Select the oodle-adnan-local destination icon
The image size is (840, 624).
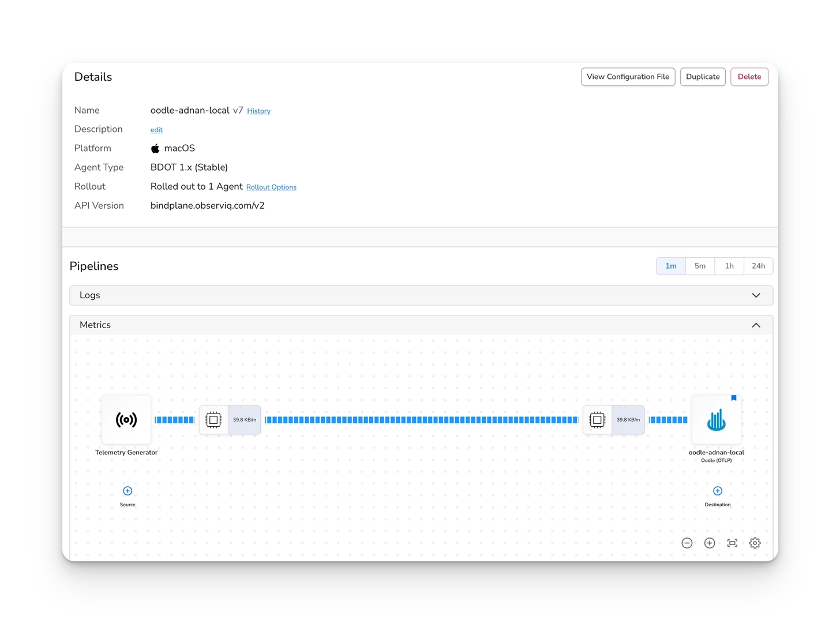pos(716,419)
